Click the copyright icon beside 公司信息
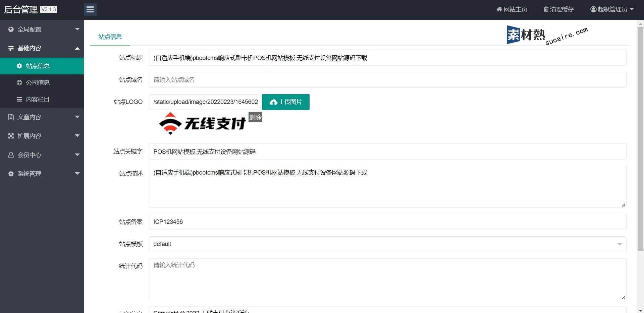 point(19,83)
